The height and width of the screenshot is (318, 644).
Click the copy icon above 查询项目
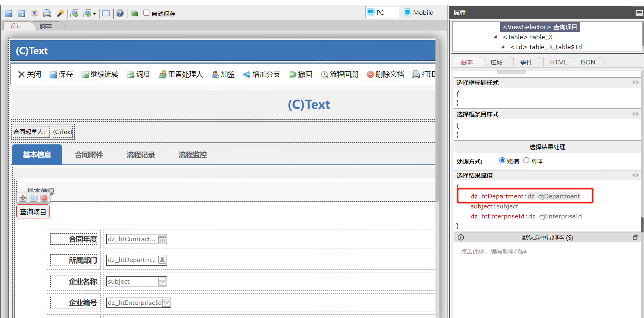click(x=34, y=198)
